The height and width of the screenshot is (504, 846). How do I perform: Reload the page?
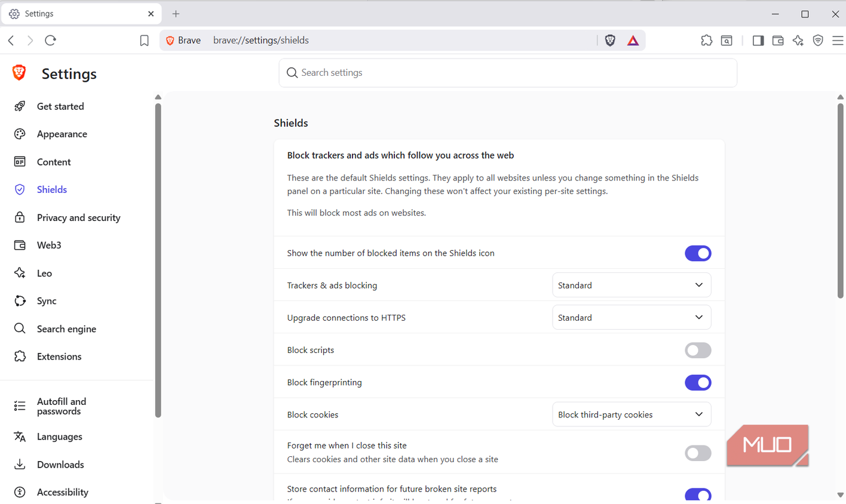click(x=50, y=41)
